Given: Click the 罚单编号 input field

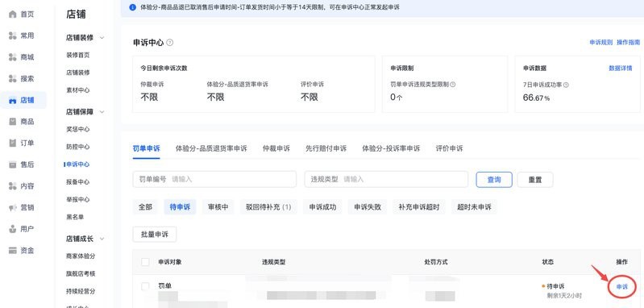Looking at the screenshot, I should [x=214, y=180].
